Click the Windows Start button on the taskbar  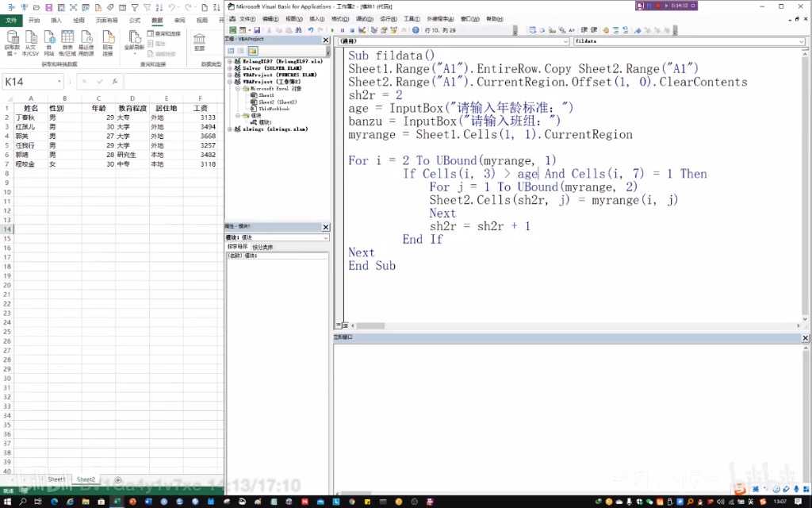8,502
